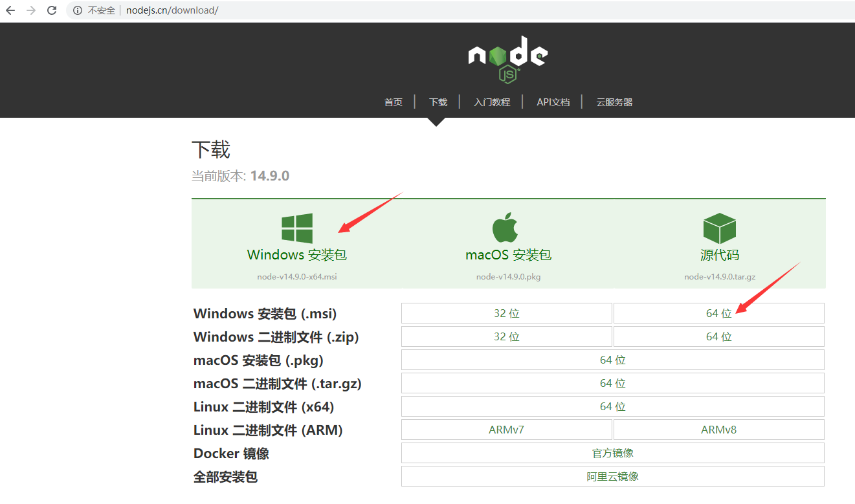Open the 云服务器 nav item

coord(614,102)
